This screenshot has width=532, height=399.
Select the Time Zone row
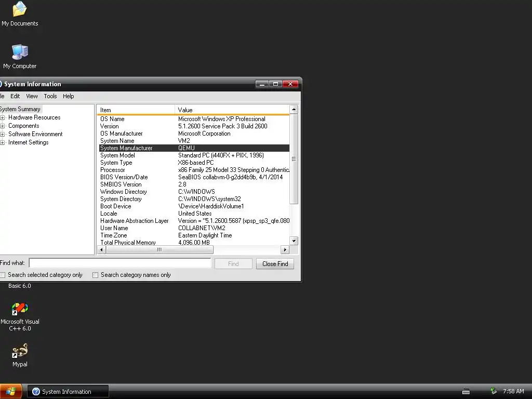[x=194, y=235]
